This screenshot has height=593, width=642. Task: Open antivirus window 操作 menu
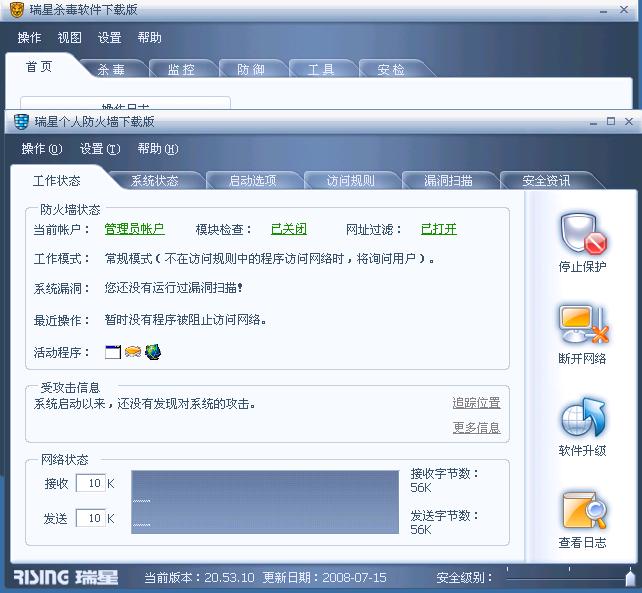pyautogui.click(x=29, y=38)
